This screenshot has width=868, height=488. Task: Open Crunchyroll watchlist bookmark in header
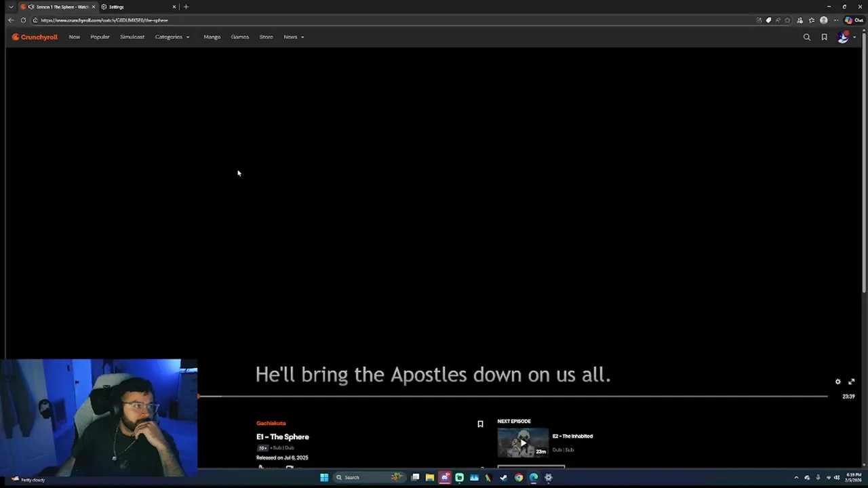pos(825,37)
